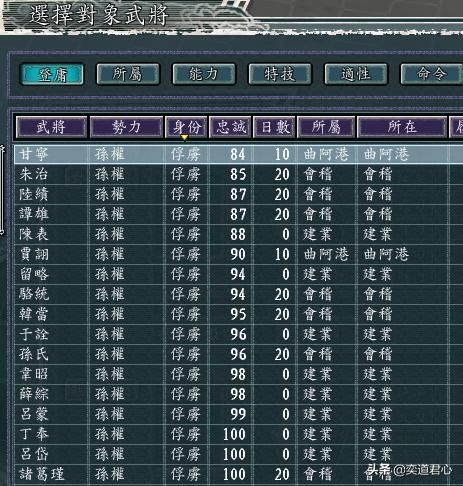The height and width of the screenshot is (486, 463).
Task: Sort by 身份 column header
Action: 186,127
